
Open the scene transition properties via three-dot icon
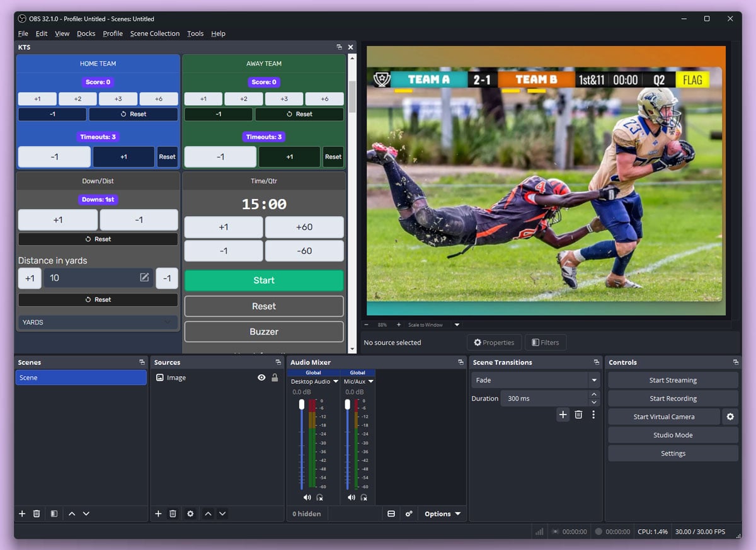(x=593, y=415)
